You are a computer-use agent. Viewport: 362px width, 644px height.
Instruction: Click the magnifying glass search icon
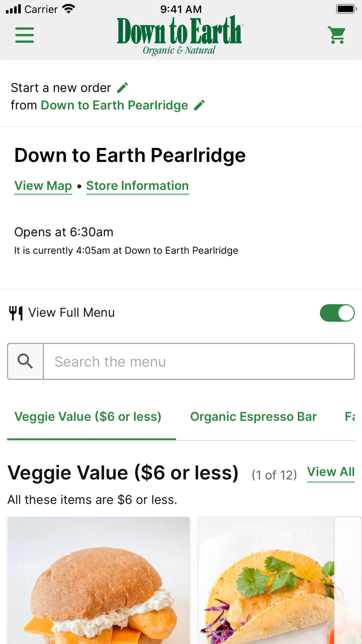[x=25, y=361]
